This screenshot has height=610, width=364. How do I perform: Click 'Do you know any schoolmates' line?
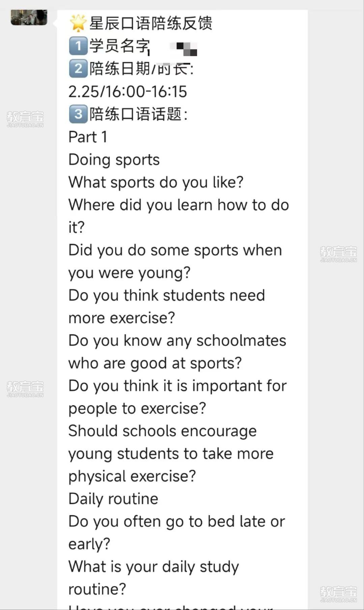(177, 341)
